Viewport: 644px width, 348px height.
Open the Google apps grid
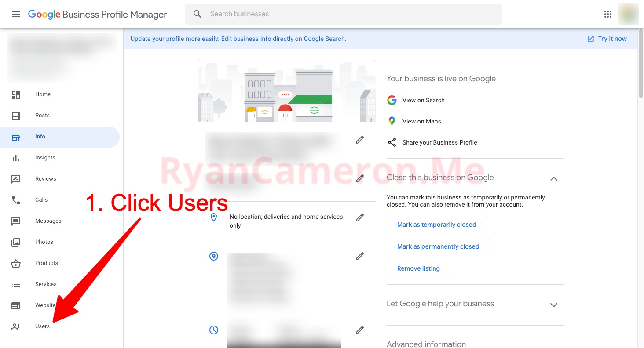pos(608,14)
